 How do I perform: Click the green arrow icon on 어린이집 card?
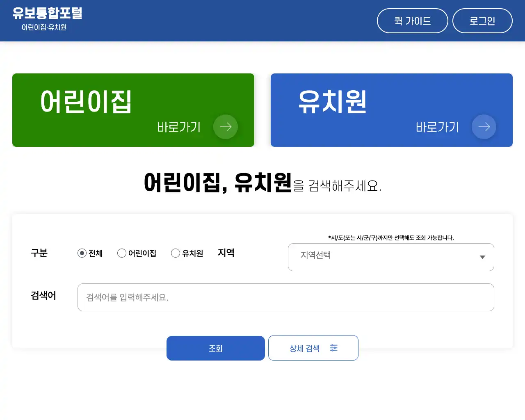click(x=226, y=127)
